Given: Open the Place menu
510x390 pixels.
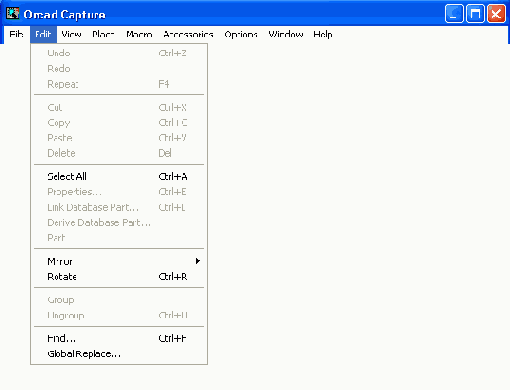Looking at the screenshot, I should point(103,34).
